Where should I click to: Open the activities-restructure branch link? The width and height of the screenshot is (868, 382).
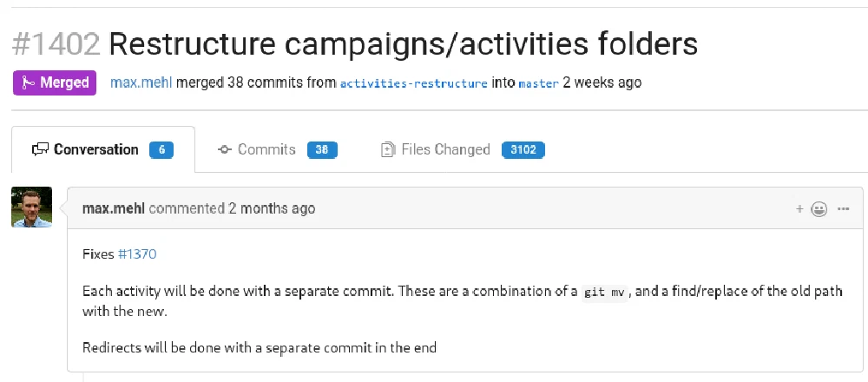coord(413,84)
